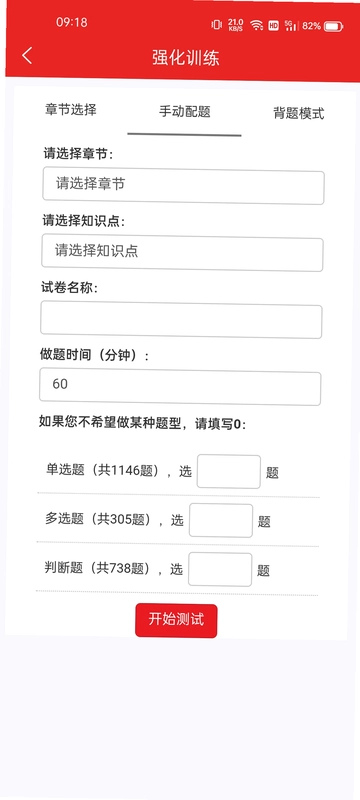The height and width of the screenshot is (800, 360).
Task: Tap the HD indicator icon
Action: (274, 26)
